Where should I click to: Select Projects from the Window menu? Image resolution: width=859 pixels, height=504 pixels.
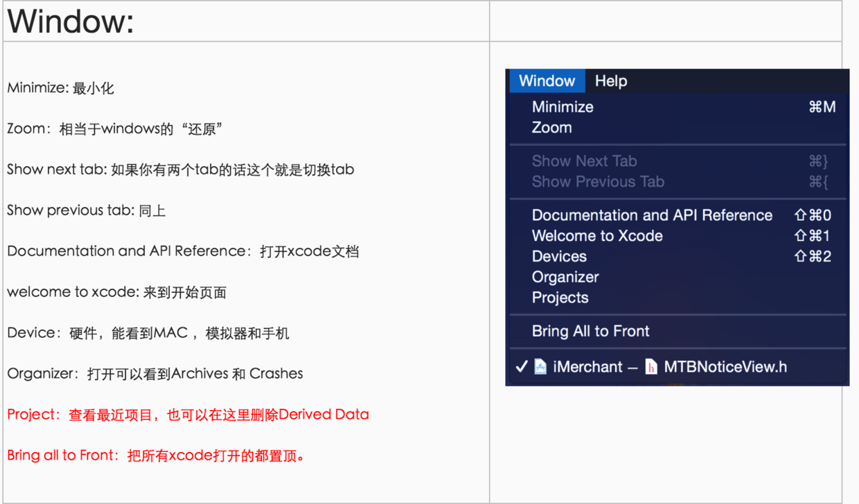click(678, 298)
